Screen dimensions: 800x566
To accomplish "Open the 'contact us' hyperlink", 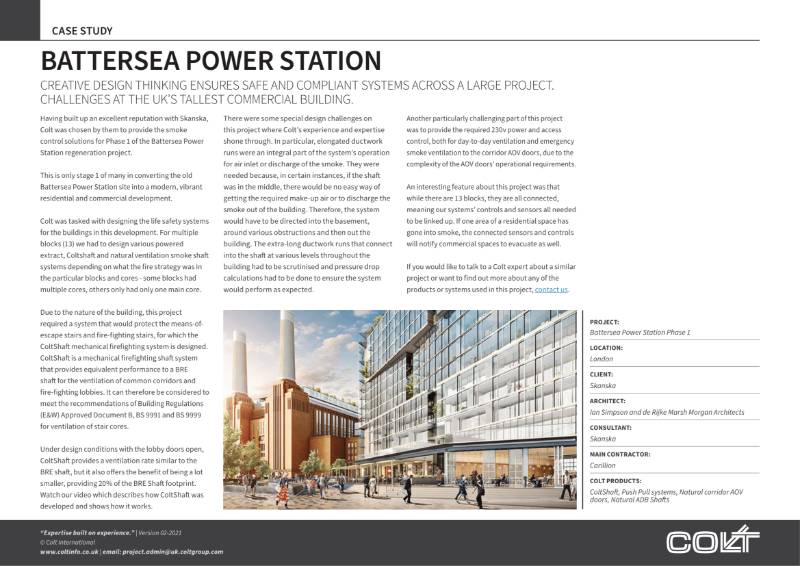I will [x=551, y=288].
